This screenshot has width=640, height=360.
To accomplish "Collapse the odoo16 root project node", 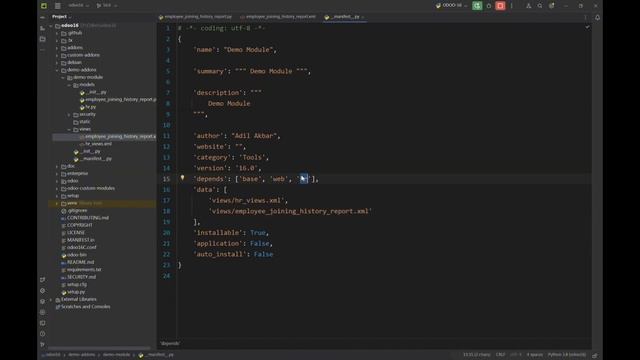I will pos(51,26).
